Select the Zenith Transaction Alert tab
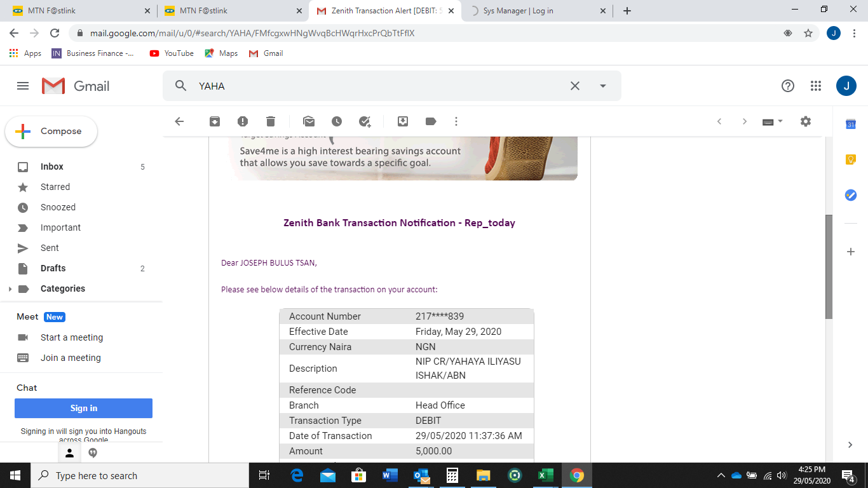 click(x=384, y=11)
